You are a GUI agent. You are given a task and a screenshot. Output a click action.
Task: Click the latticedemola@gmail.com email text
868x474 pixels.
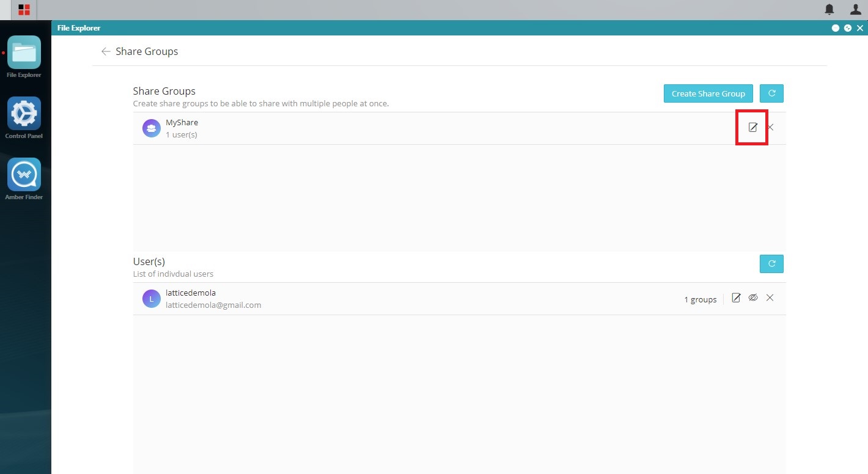213,305
